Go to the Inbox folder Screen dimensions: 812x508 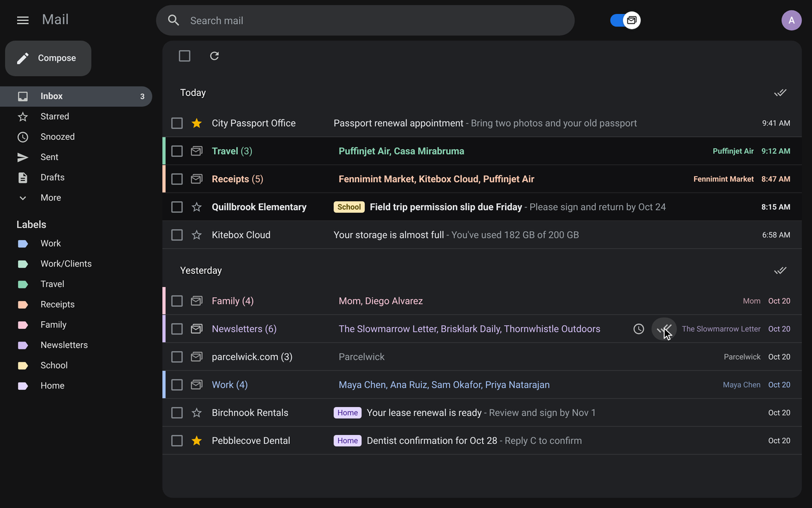[76, 97]
